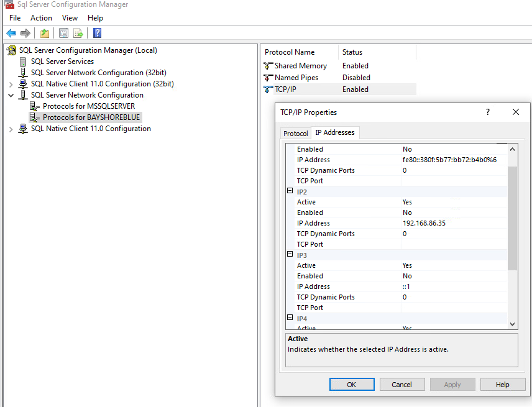Select Protocols for BAYSHOREBLUE
The width and height of the screenshot is (532, 407).
tap(91, 117)
